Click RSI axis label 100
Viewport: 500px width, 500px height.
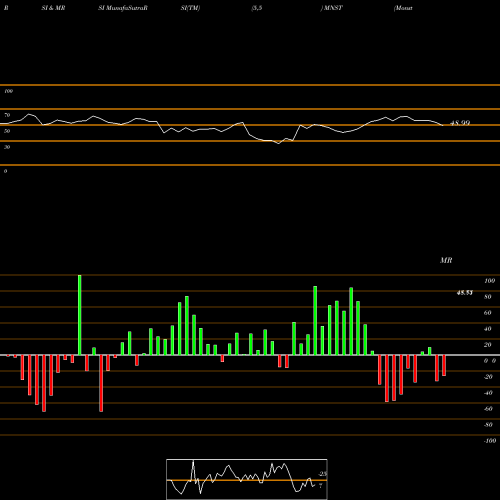8,91
